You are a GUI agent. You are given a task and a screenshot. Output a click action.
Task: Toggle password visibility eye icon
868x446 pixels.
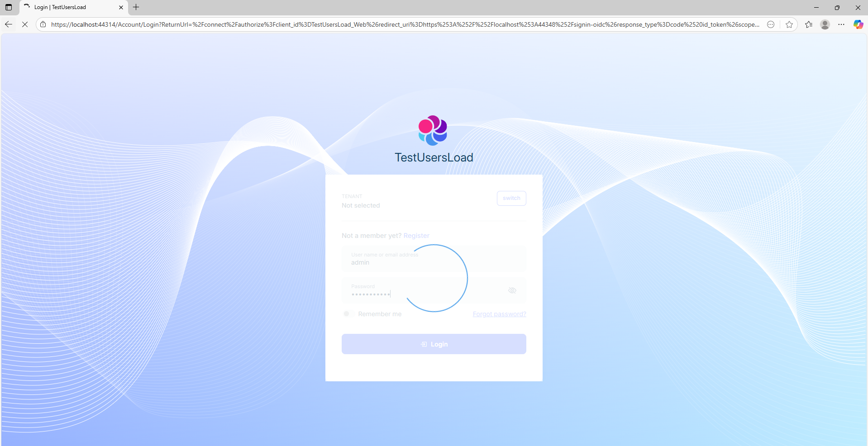click(x=512, y=290)
